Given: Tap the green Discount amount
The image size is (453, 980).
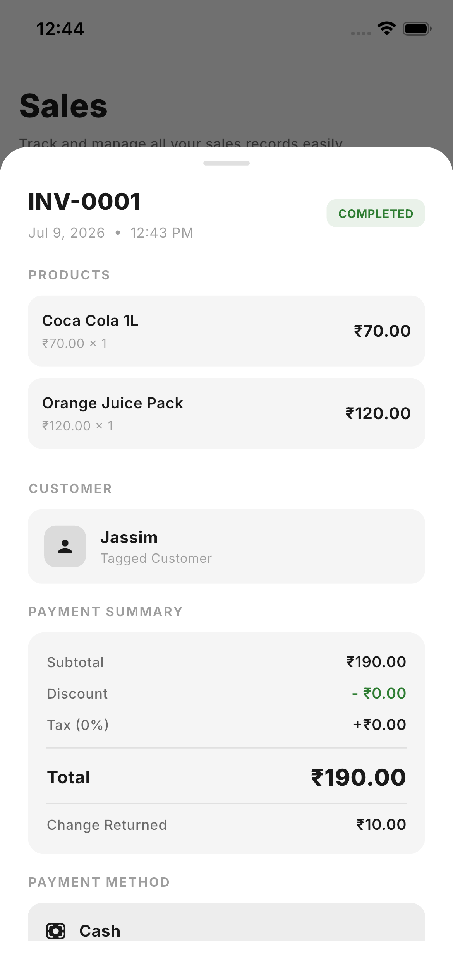Looking at the screenshot, I should pyautogui.click(x=379, y=693).
